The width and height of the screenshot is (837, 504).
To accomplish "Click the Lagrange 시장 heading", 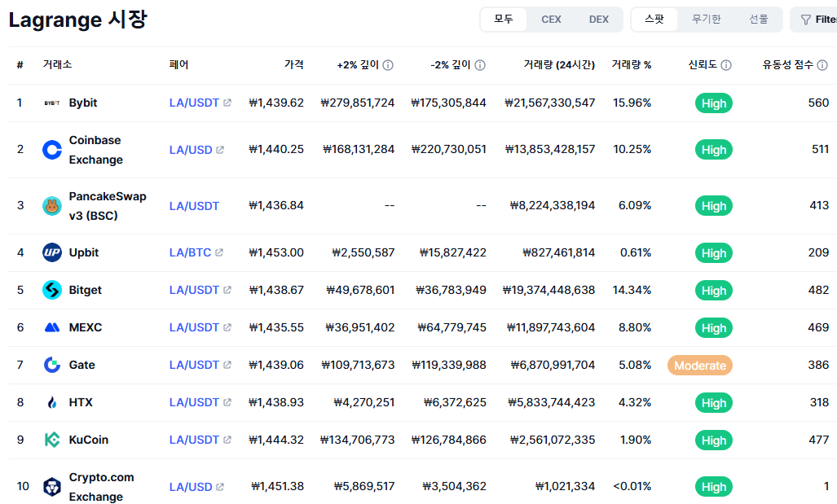I will tap(78, 20).
